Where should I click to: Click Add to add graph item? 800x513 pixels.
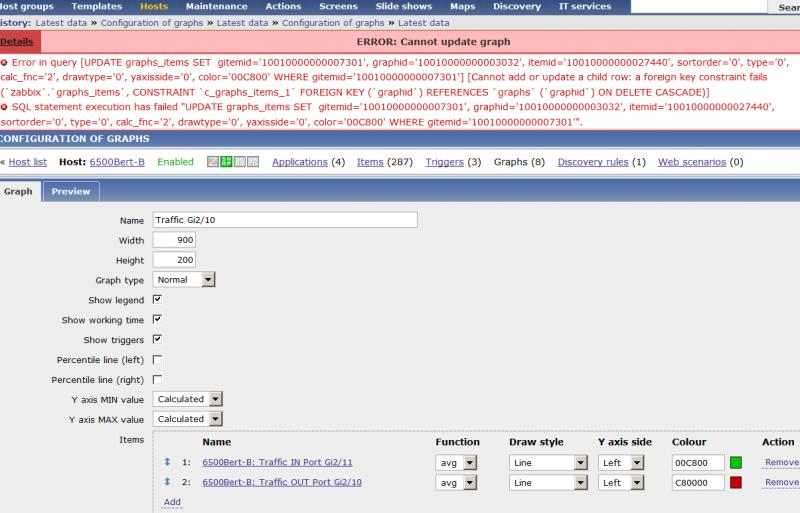click(172, 502)
